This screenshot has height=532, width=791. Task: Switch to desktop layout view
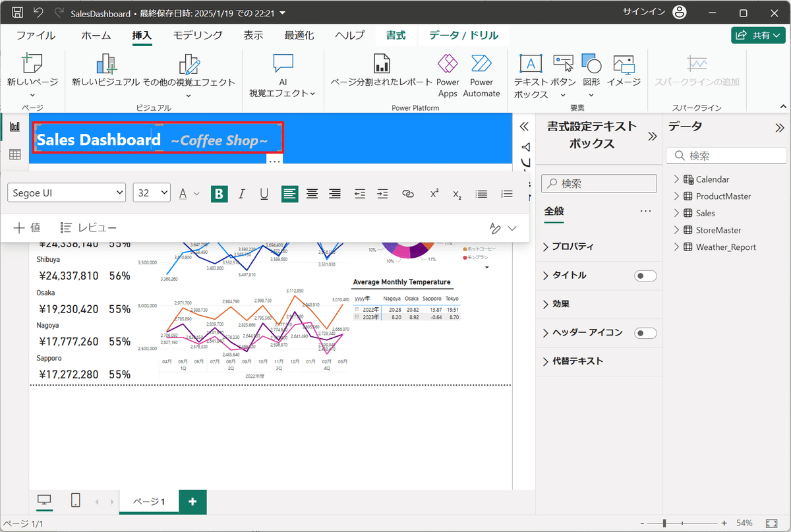point(44,501)
